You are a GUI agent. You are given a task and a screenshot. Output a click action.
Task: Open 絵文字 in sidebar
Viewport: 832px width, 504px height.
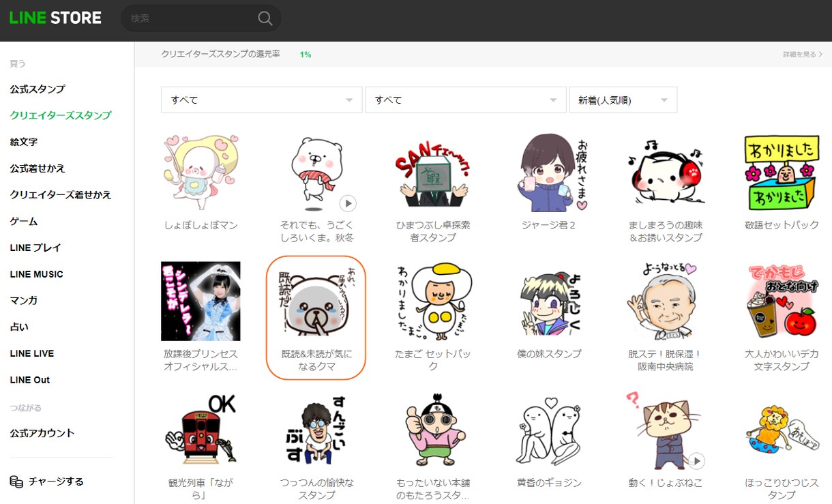tap(24, 142)
